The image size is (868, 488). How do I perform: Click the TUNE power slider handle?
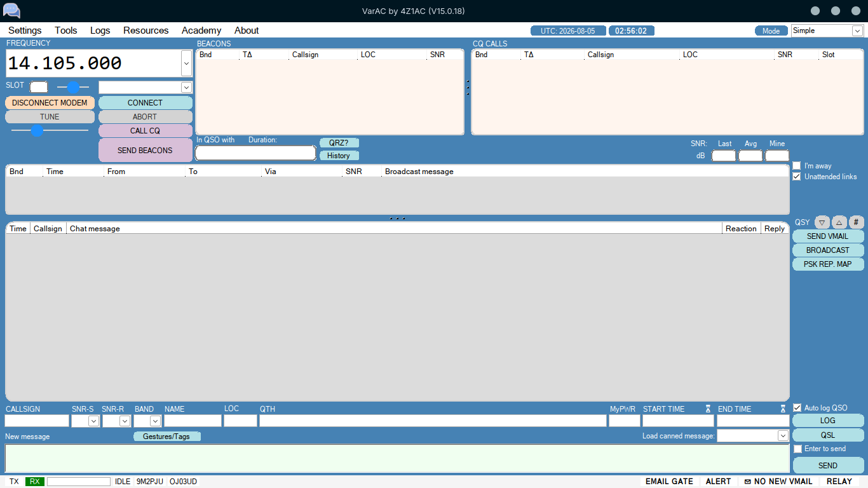tap(37, 130)
